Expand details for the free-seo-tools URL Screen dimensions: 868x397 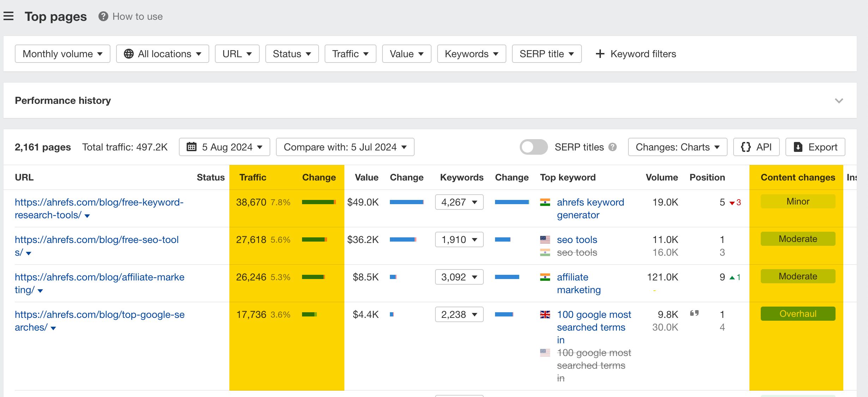(29, 253)
